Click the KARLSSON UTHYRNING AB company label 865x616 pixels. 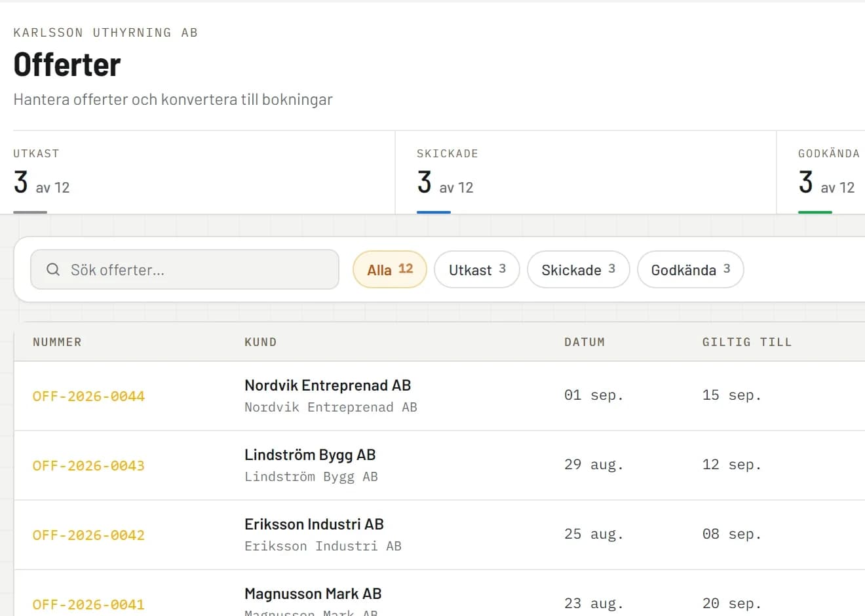coord(106,33)
